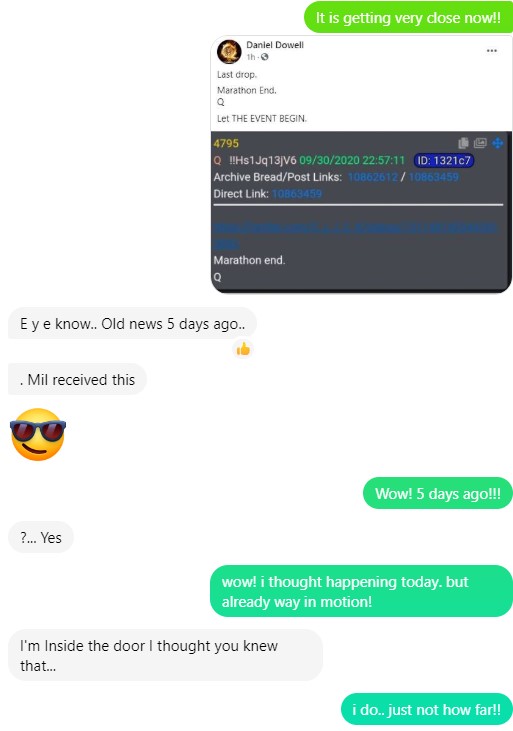This screenshot has height=731, width=513.
Task: Open archive bread link 10862612
Action: pos(373,177)
